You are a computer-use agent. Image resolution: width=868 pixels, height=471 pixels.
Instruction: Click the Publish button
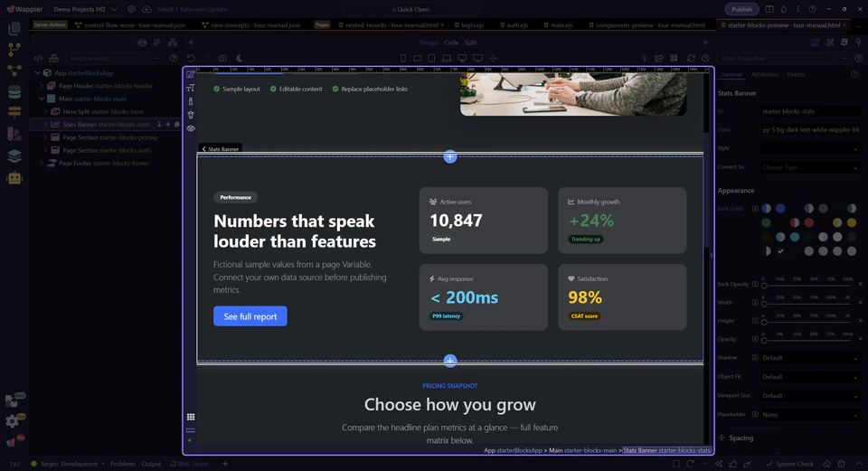click(741, 9)
